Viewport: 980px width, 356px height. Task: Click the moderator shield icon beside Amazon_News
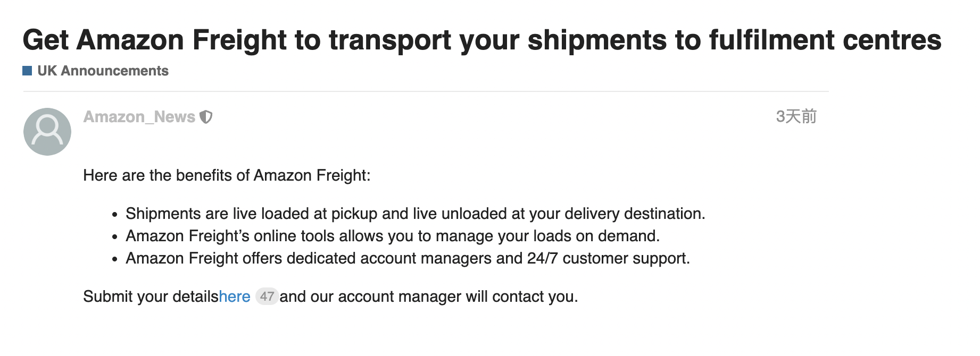point(206,117)
